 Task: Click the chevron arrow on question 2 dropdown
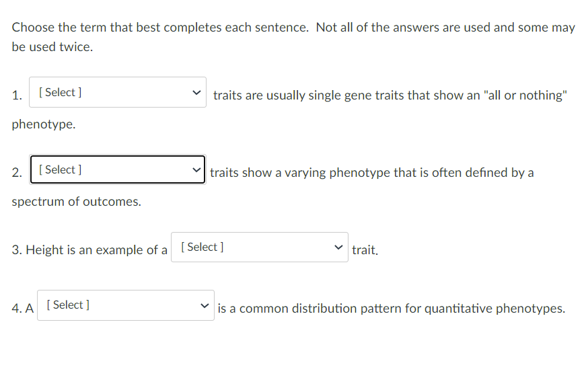[x=196, y=169]
